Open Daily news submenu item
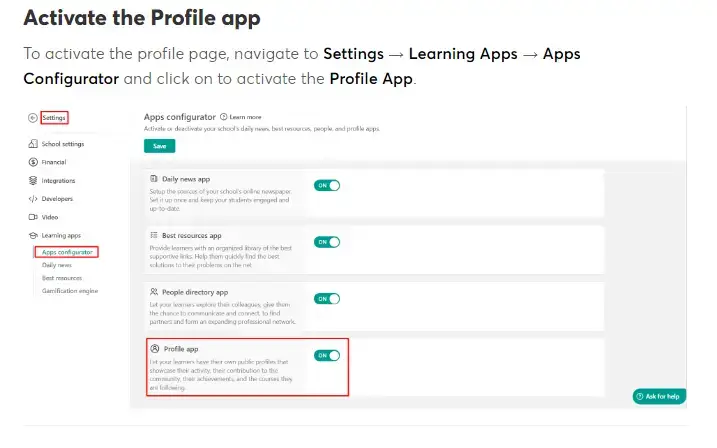Viewport: 717px width, 448px height. [x=56, y=265]
